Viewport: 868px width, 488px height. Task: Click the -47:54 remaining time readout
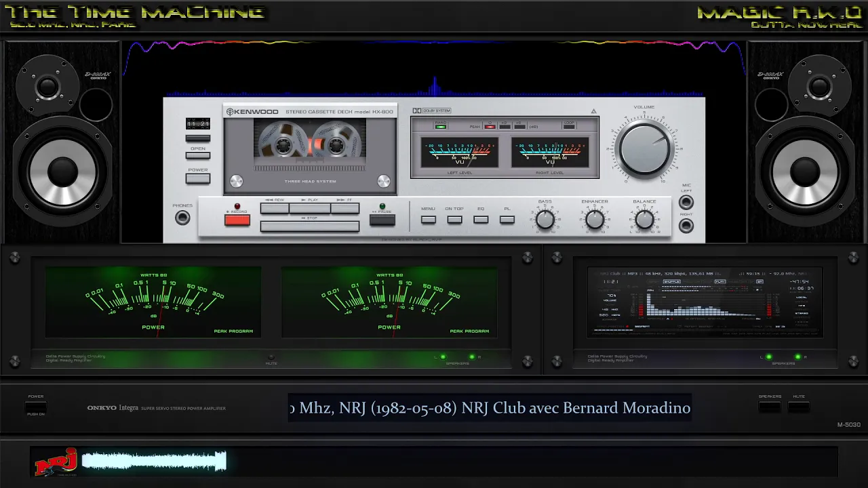pos(799,281)
